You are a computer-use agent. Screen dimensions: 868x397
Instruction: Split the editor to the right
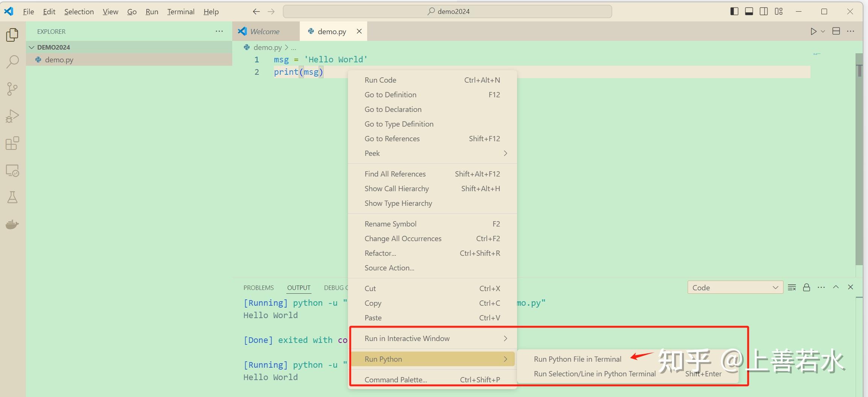point(836,31)
